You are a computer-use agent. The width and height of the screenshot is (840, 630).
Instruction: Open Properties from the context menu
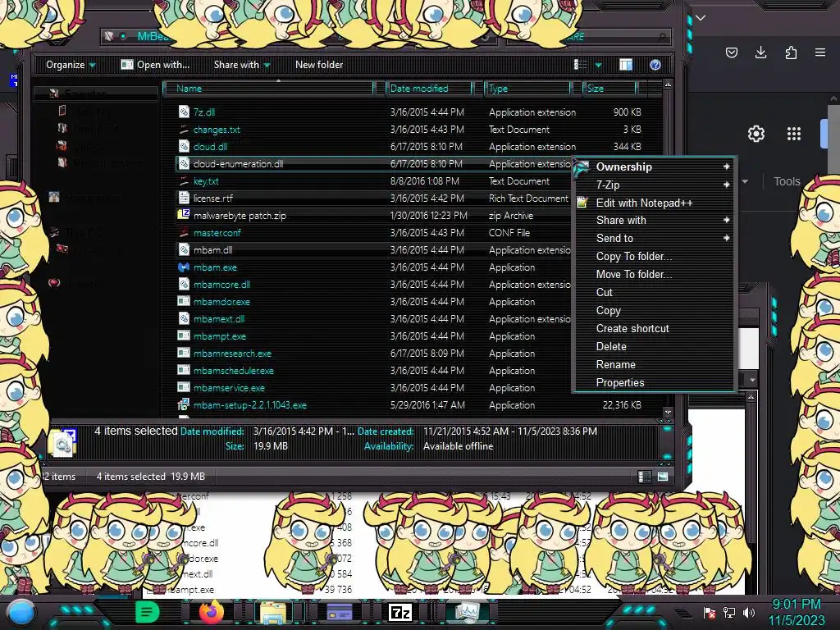click(620, 383)
